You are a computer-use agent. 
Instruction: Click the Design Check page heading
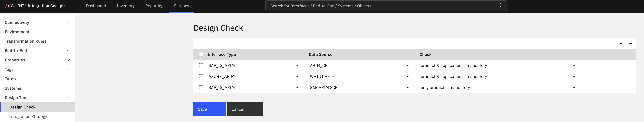(x=218, y=28)
